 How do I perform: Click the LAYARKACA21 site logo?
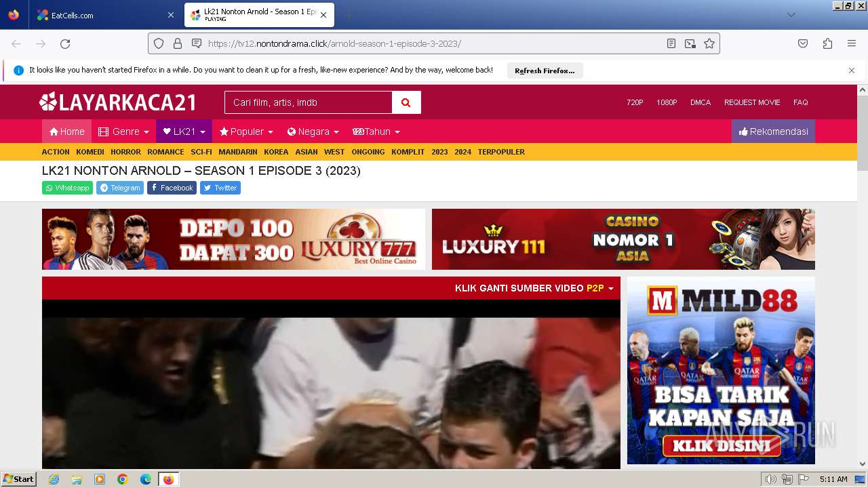click(118, 102)
